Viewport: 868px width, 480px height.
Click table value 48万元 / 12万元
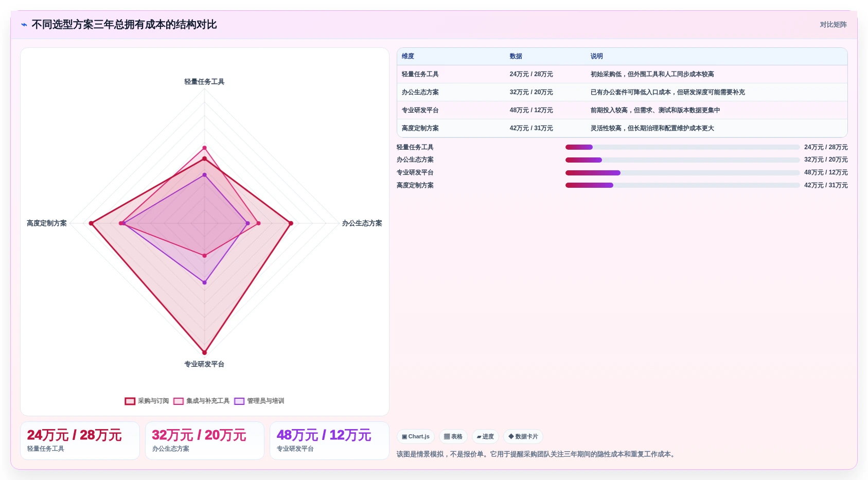coord(532,110)
